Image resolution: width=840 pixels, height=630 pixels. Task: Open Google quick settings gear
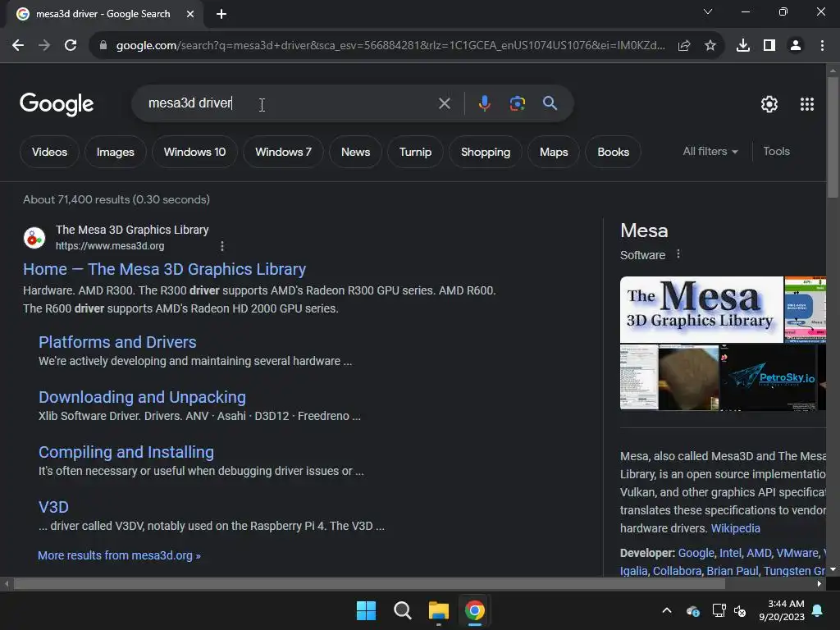pyautogui.click(x=769, y=104)
